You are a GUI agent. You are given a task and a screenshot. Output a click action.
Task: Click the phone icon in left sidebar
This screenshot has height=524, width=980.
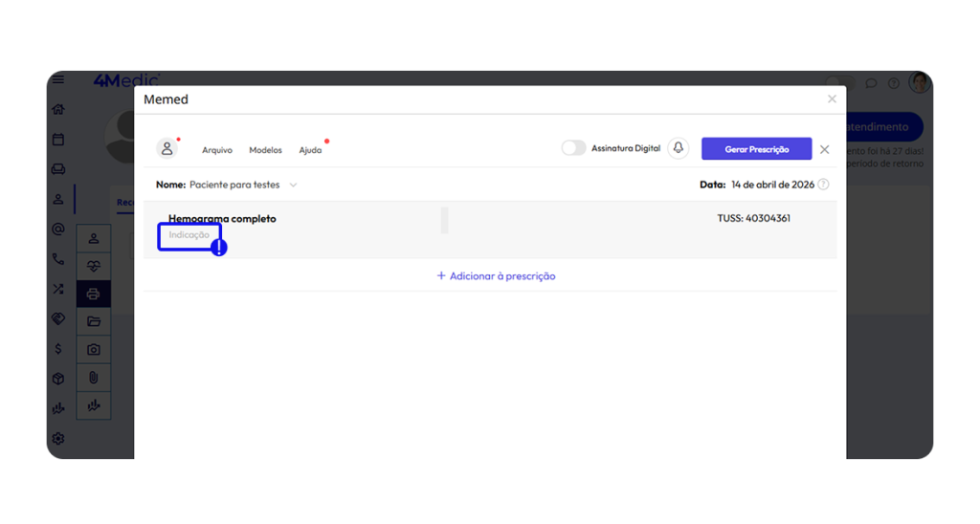point(58,259)
